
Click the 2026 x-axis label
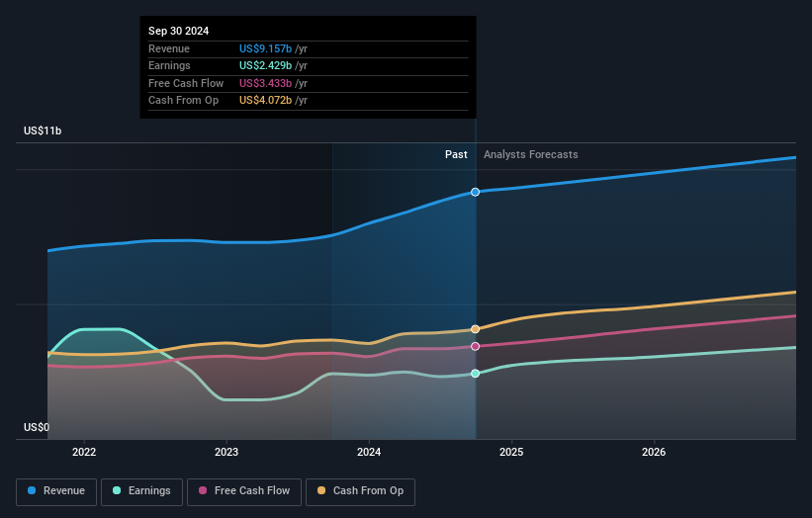[654, 452]
